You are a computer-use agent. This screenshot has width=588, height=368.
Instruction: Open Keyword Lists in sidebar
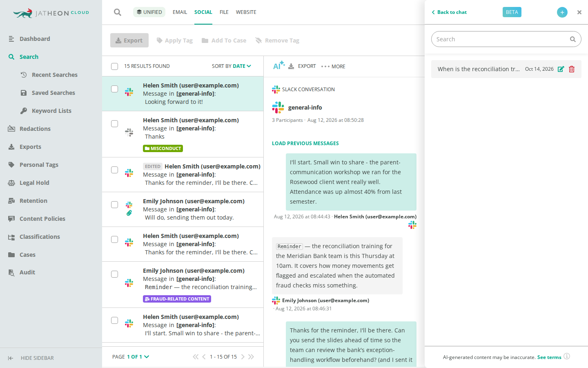coord(51,111)
